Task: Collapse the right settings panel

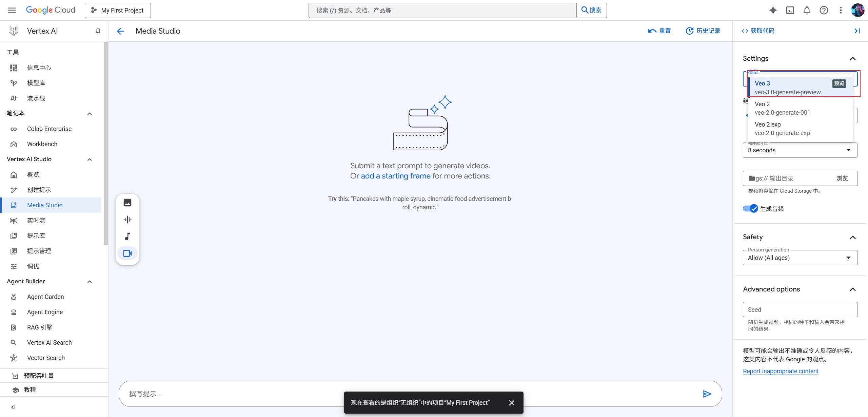Action: point(857,31)
